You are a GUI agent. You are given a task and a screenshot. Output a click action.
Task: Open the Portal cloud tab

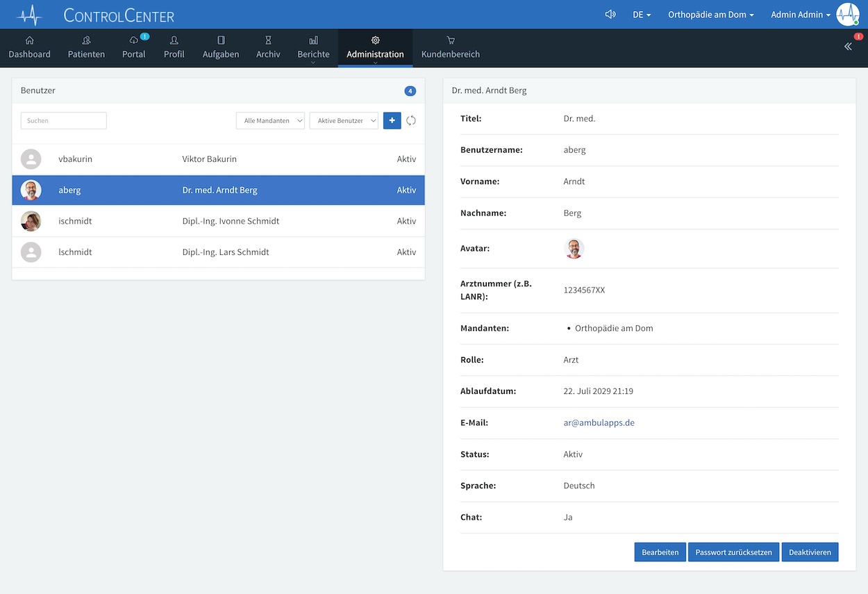tap(134, 48)
